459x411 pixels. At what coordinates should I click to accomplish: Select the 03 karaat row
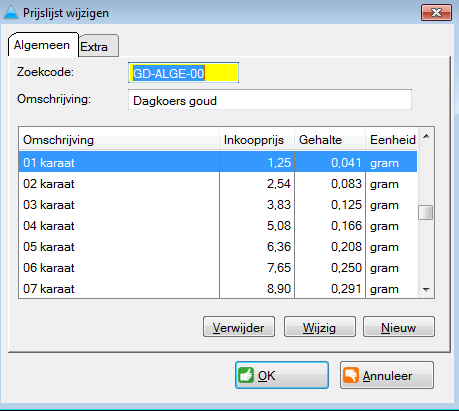coord(218,205)
